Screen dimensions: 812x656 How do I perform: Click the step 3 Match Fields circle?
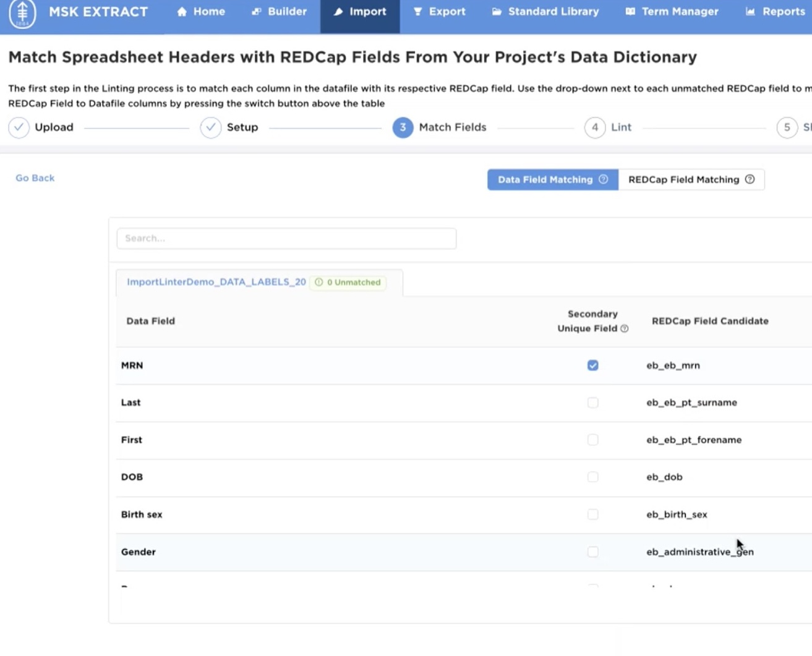tap(403, 127)
